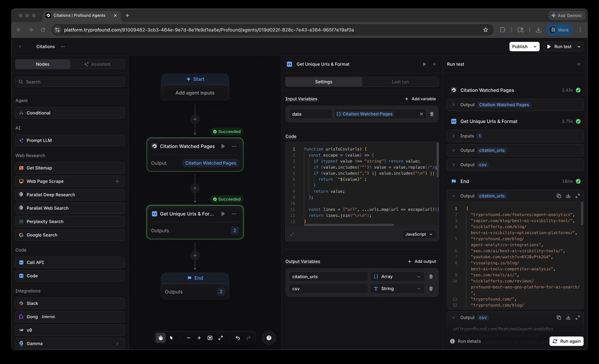Open Get Unique Urls node options menu on canvas
The width and height of the screenshot is (599, 364).
[x=234, y=213]
